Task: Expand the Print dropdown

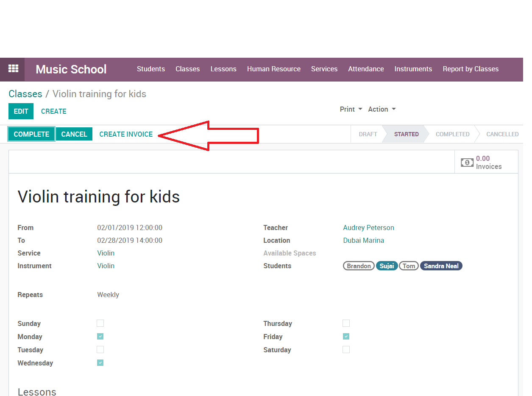Action: coord(351,109)
